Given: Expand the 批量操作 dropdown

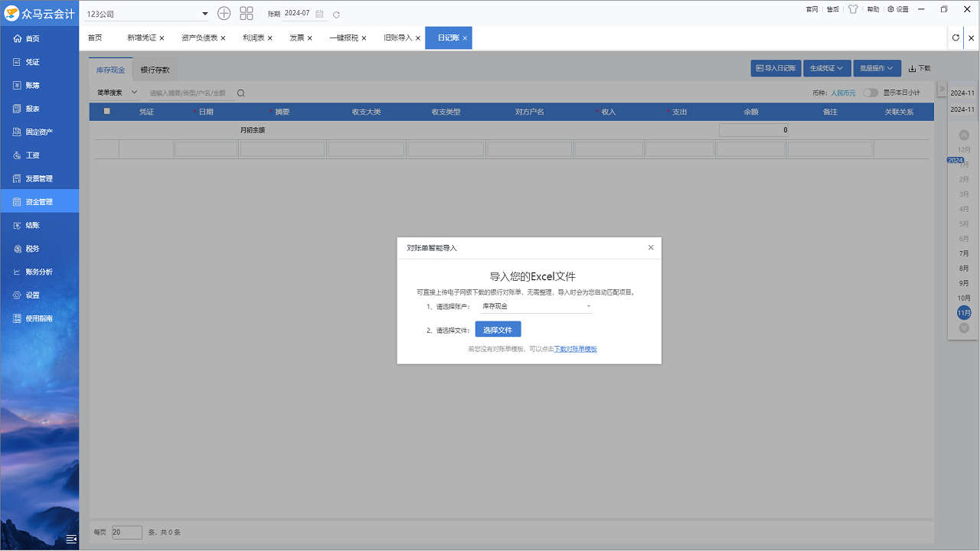Looking at the screenshot, I should 877,67.
